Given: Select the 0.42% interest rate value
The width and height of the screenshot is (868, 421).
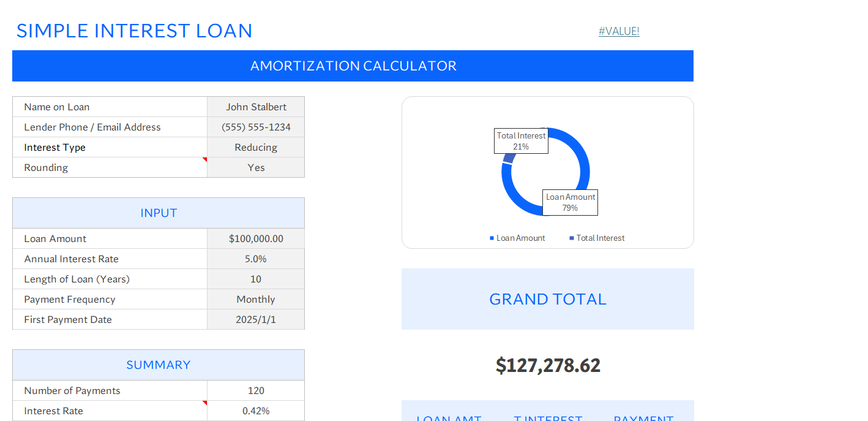Looking at the screenshot, I should pyautogui.click(x=256, y=411).
